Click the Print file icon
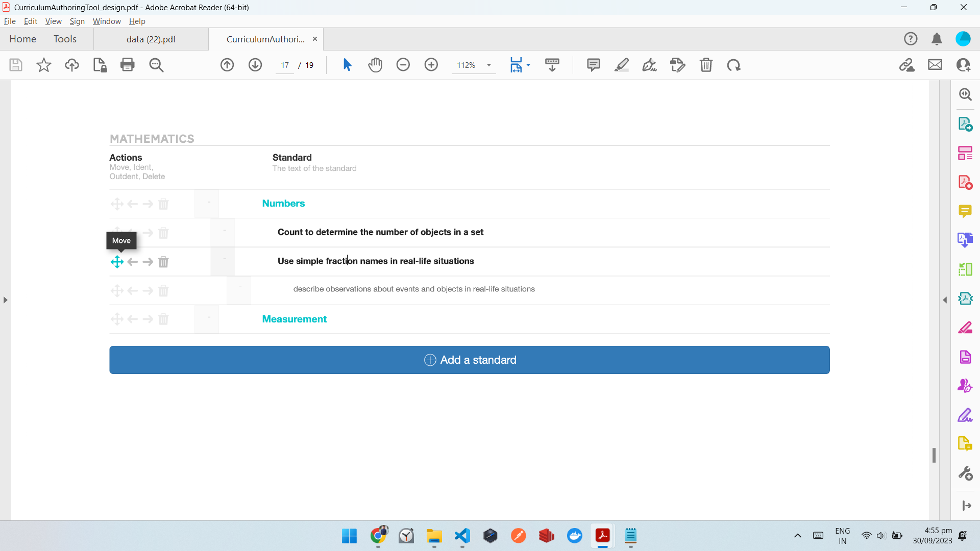Image resolution: width=980 pixels, height=551 pixels. (127, 65)
